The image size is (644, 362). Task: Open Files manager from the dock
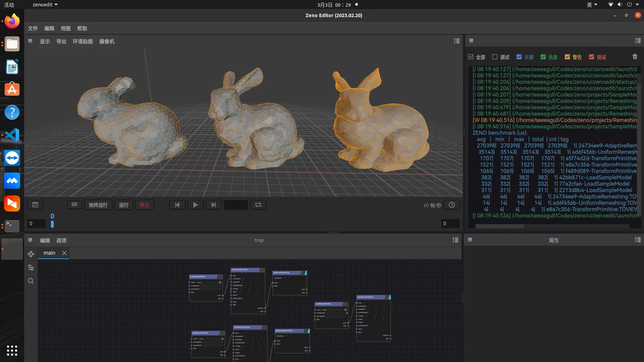click(12, 44)
